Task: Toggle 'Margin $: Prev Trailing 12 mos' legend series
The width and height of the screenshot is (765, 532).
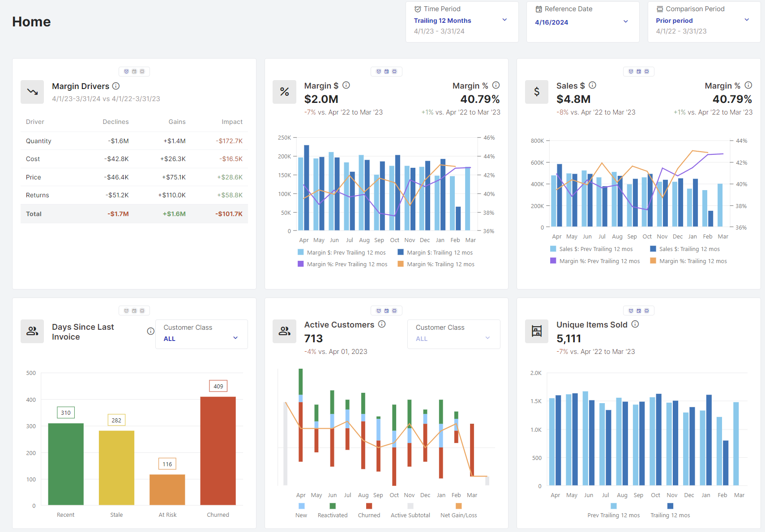Action: [x=342, y=252]
